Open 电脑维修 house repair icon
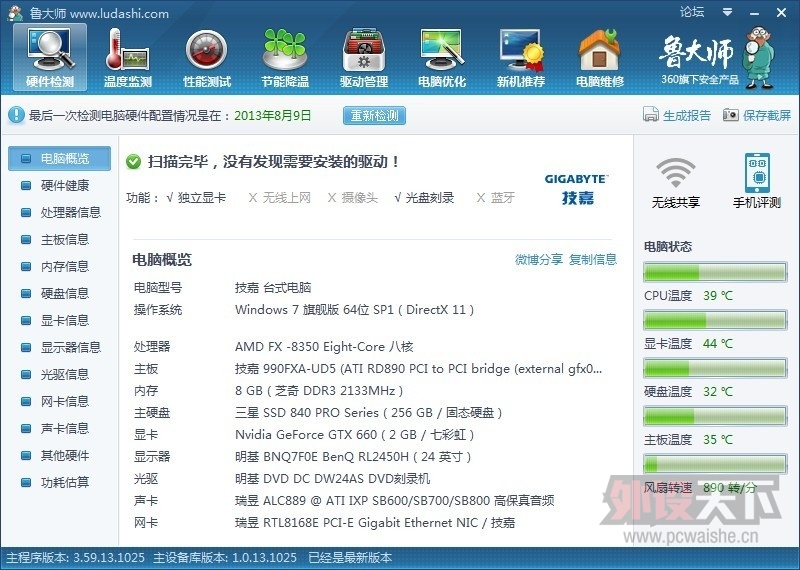 (x=599, y=58)
